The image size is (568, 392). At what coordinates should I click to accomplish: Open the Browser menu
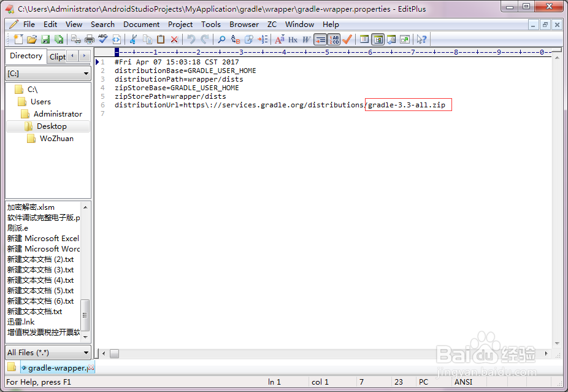244,25
